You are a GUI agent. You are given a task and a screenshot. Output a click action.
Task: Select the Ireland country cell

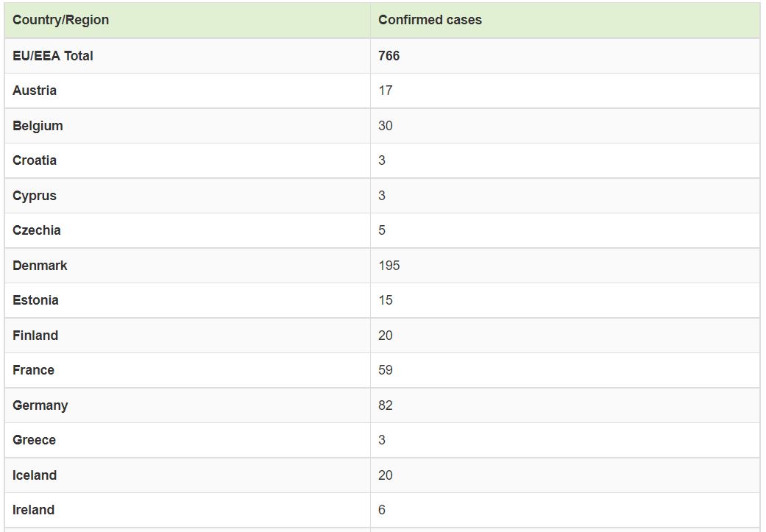[33, 510]
